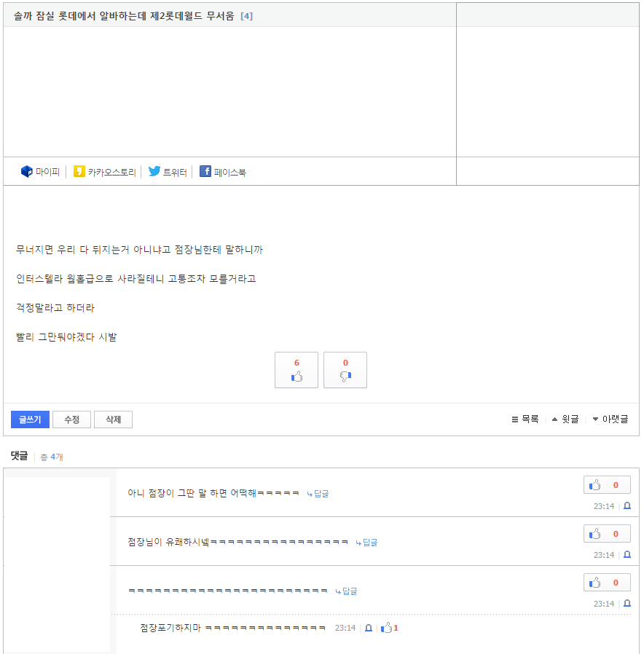Give the post a thumbs down
The width and height of the screenshot is (644, 654).
coord(345,370)
